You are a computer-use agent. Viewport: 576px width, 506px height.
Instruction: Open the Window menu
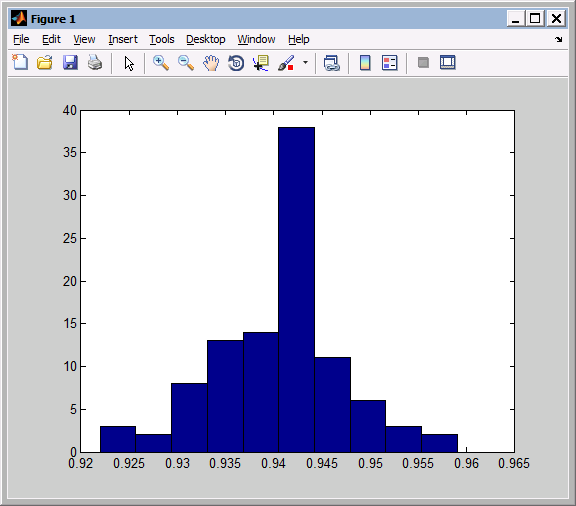[256, 39]
